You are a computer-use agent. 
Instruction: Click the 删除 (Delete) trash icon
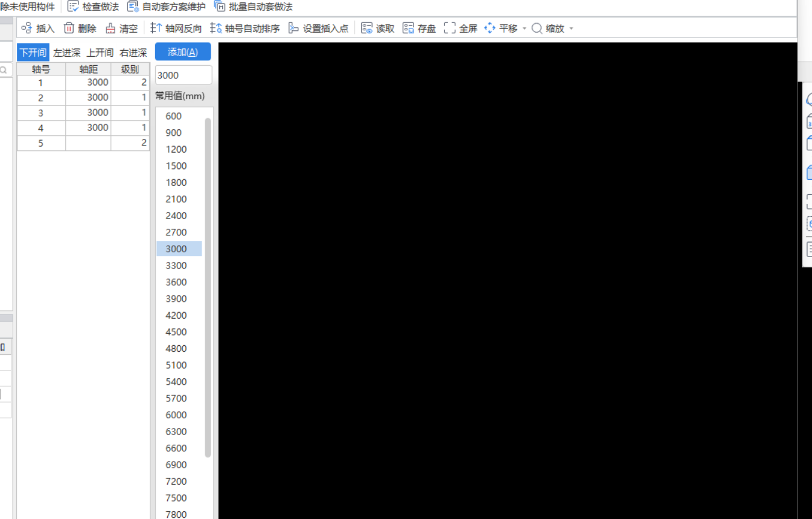[69, 28]
